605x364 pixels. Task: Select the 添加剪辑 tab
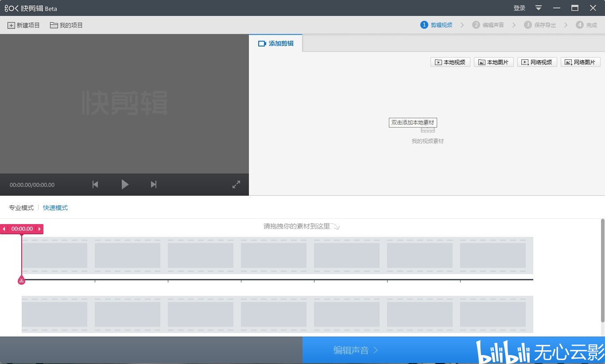pos(275,43)
